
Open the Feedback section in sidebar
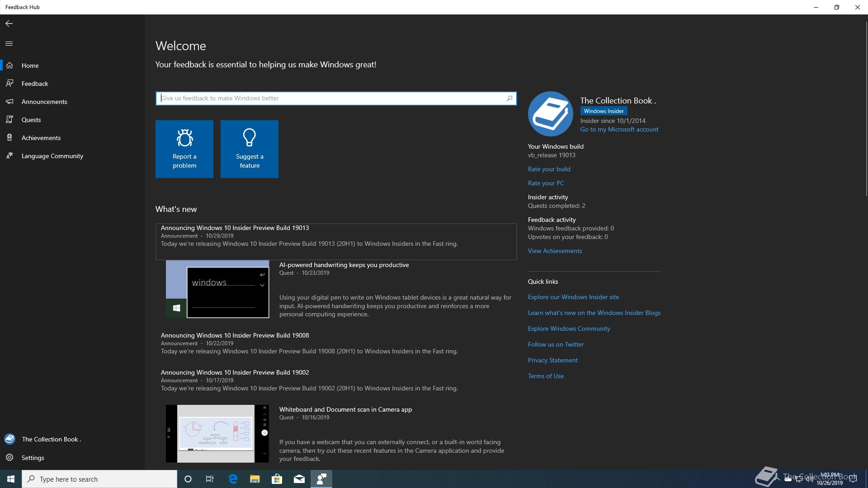tap(35, 84)
